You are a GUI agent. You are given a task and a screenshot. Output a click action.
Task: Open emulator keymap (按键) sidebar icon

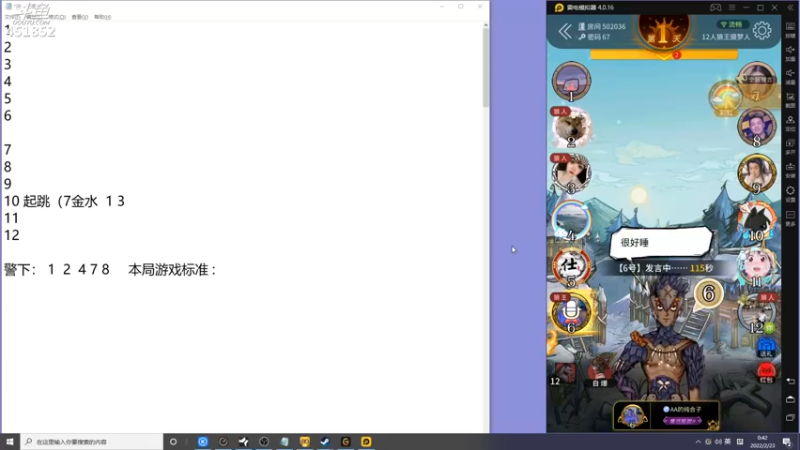[790, 30]
